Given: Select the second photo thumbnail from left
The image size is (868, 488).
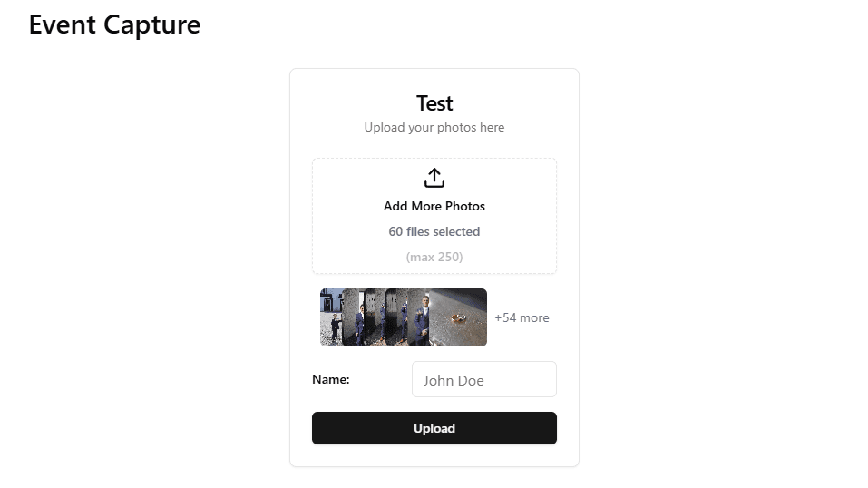Looking at the screenshot, I should point(353,317).
